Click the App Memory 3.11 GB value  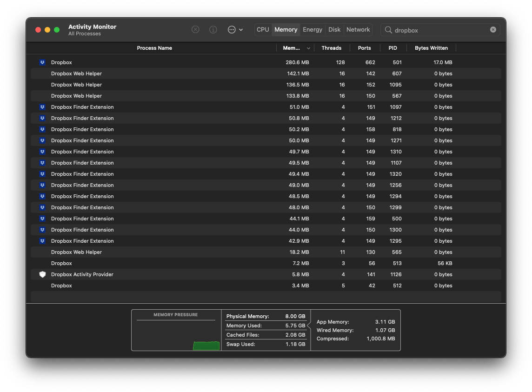point(385,322)
